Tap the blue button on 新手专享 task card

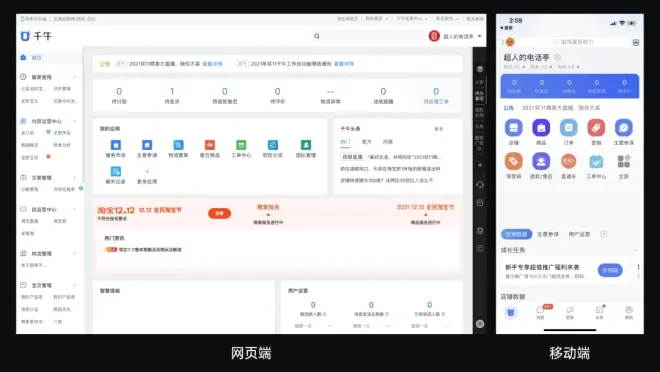610,270
